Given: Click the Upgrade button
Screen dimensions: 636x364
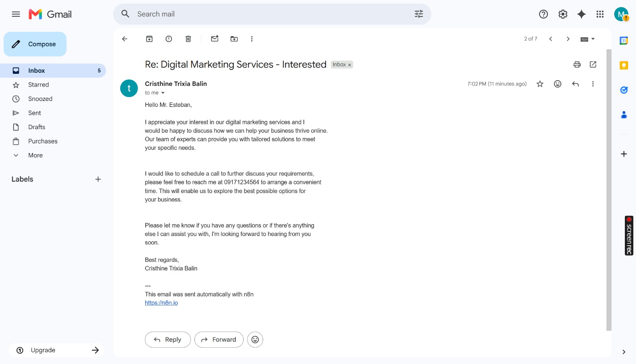Looking at the screenshot, I should point(56,350).
